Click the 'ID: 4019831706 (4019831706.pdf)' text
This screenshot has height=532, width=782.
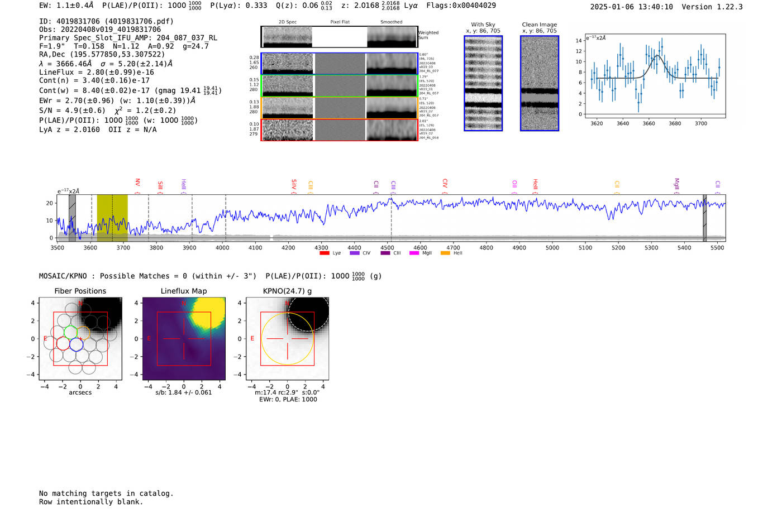tap(106, 21)
